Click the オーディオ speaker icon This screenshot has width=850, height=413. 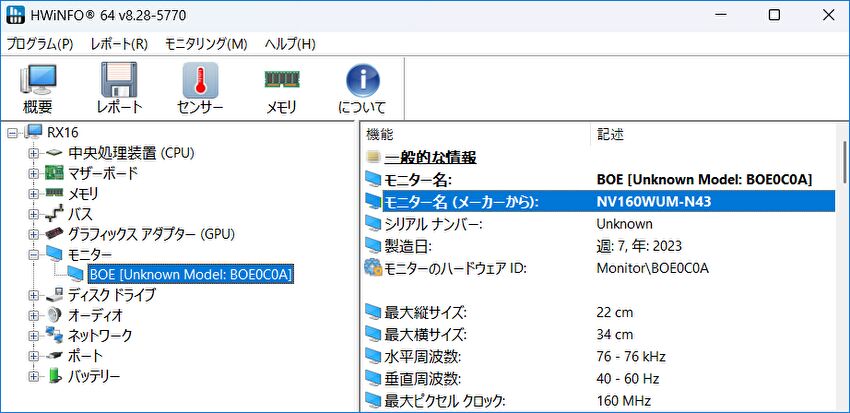coord(54,315)
